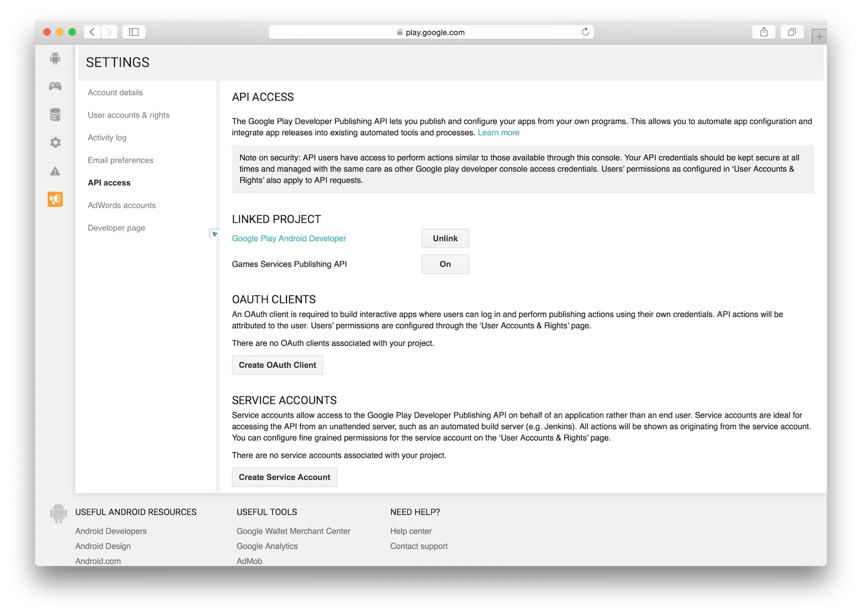This screenshot has width=862, height=616.
Task: Minimize the Safari window
Action: click(x=60, y=32)
